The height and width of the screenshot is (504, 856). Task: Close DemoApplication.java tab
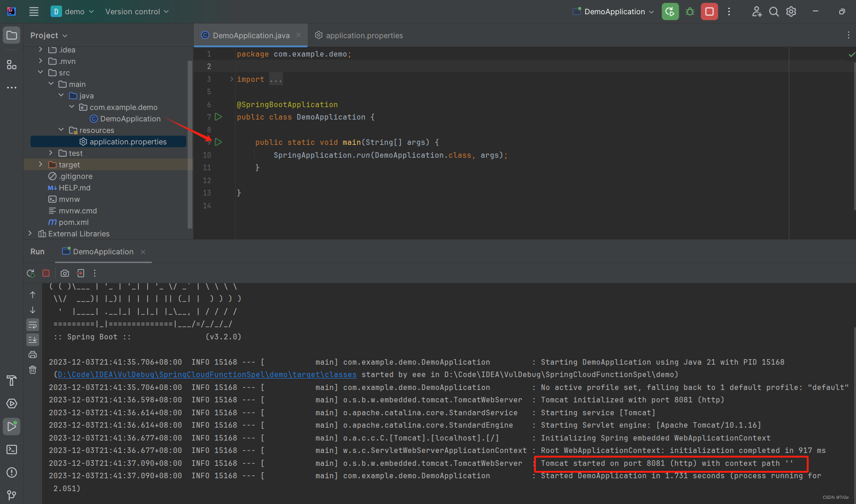(299, 35)
